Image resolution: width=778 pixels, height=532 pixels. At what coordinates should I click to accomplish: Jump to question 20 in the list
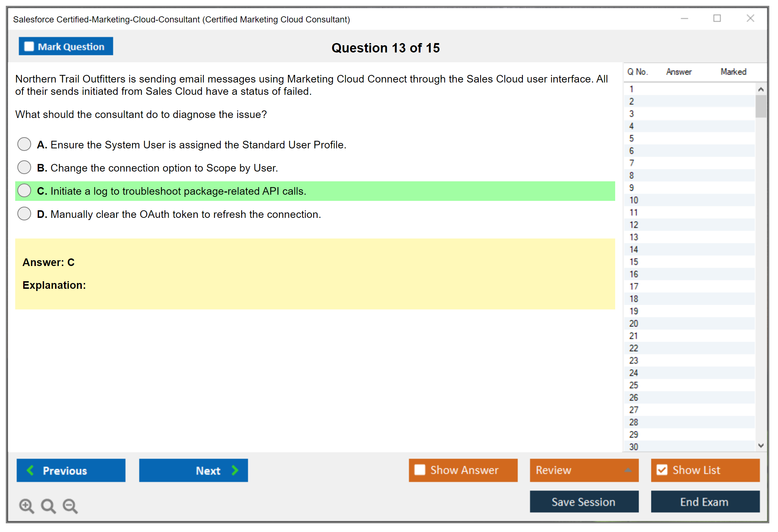tap(634, 324)
